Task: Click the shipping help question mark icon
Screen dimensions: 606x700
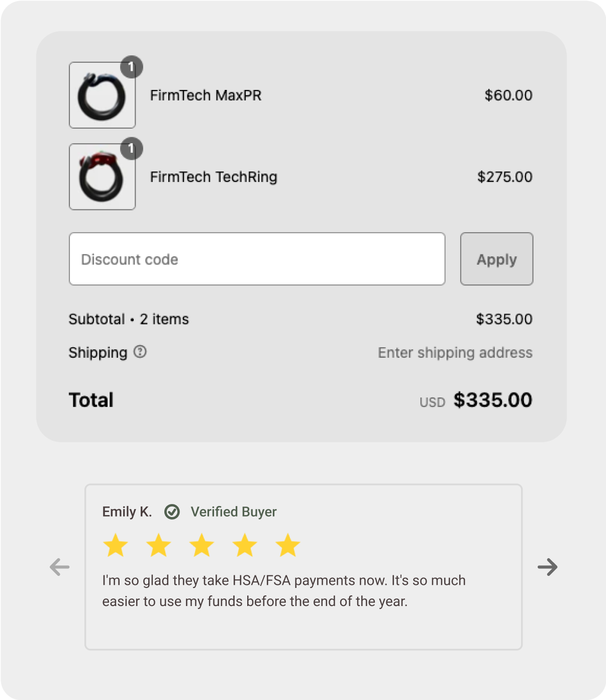Action: point(140,352)
